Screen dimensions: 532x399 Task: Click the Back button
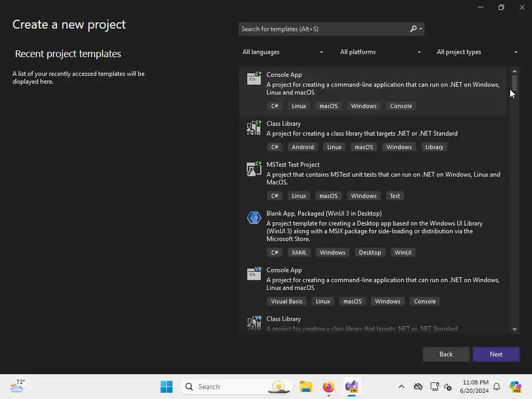pyautogui.click(x=446, y=354)
